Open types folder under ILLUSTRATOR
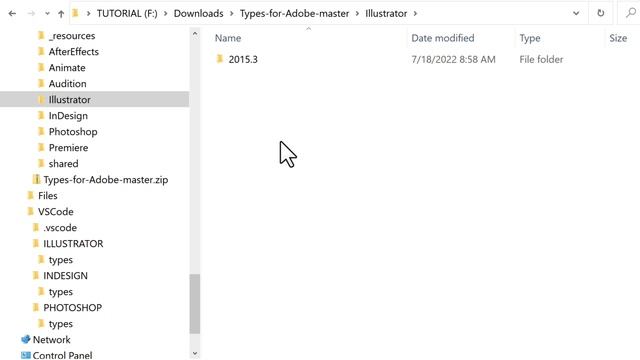This screenshot has height=360, width=640. pyautogui.click(x=60, y=260)
